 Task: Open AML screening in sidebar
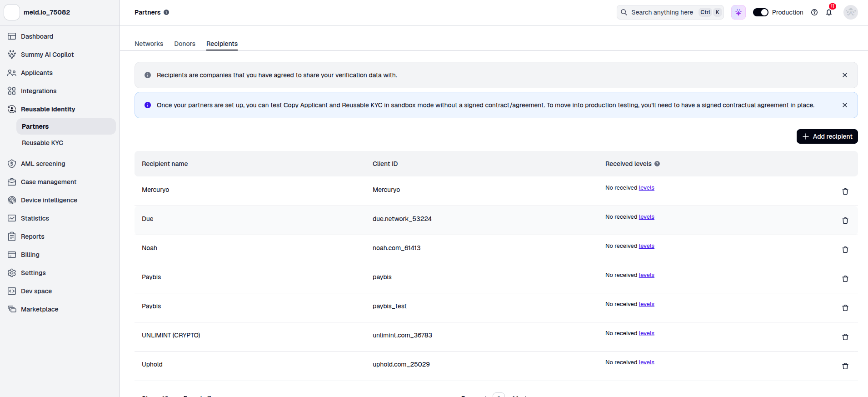coord(43,164)
